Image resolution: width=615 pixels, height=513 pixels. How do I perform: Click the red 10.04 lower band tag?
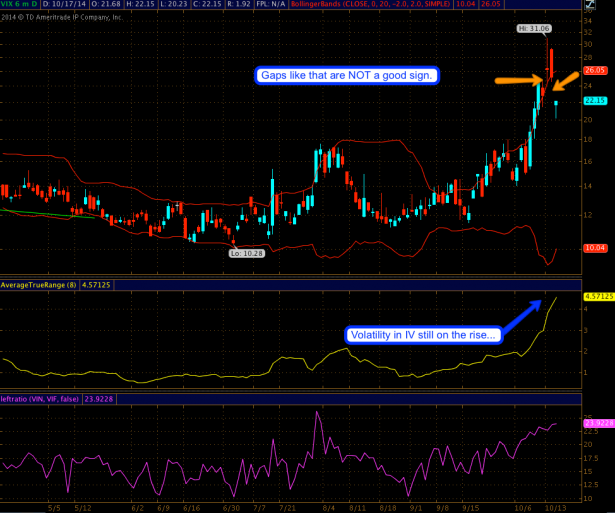(x=596, y=247)
